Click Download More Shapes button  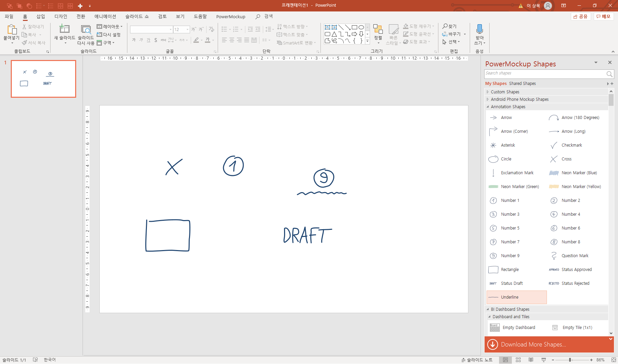(x=549, y=344)
